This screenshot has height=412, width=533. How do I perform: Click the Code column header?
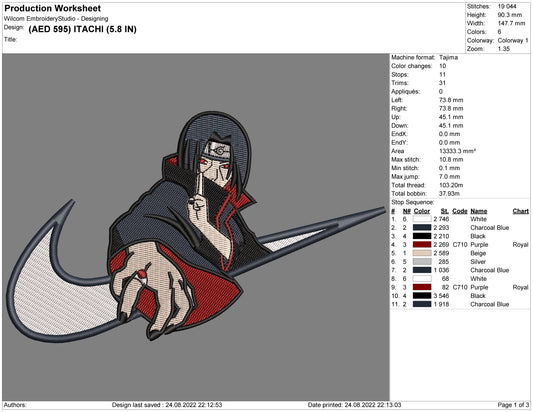tap(460, 211)
